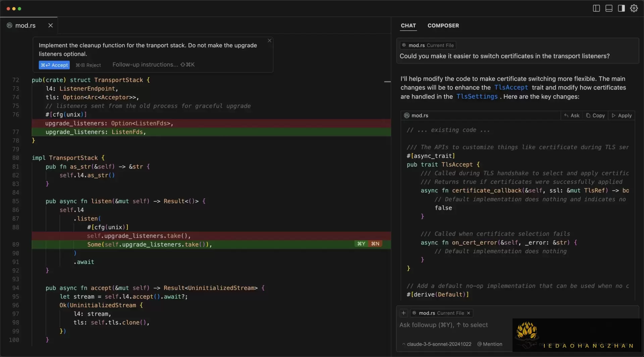Click the 'async fn certificate_callback' line
The width and height of the screenshot is (644, 357).
click(525, 190)
